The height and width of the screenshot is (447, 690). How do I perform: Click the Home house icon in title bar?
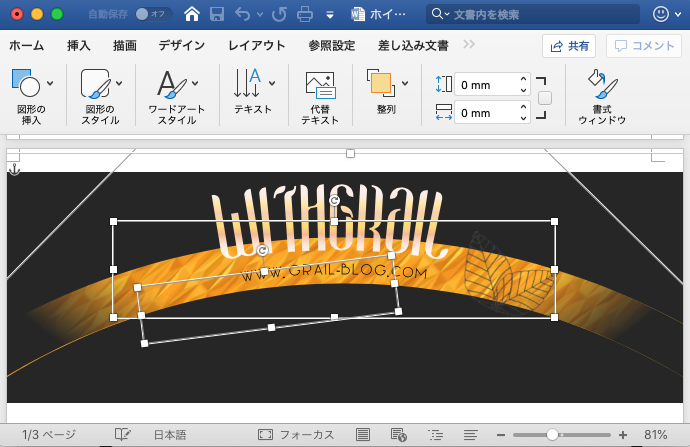[x=192, y=14]
